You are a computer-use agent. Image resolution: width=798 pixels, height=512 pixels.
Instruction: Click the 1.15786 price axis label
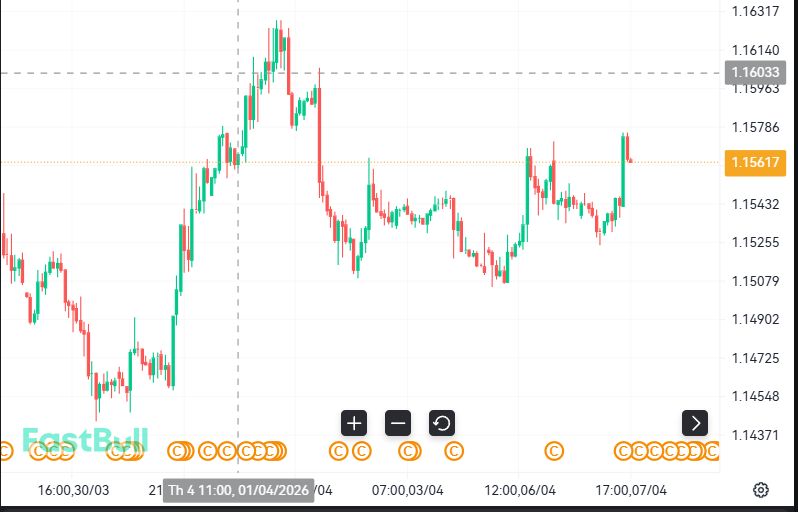click(x=756, y=127)
